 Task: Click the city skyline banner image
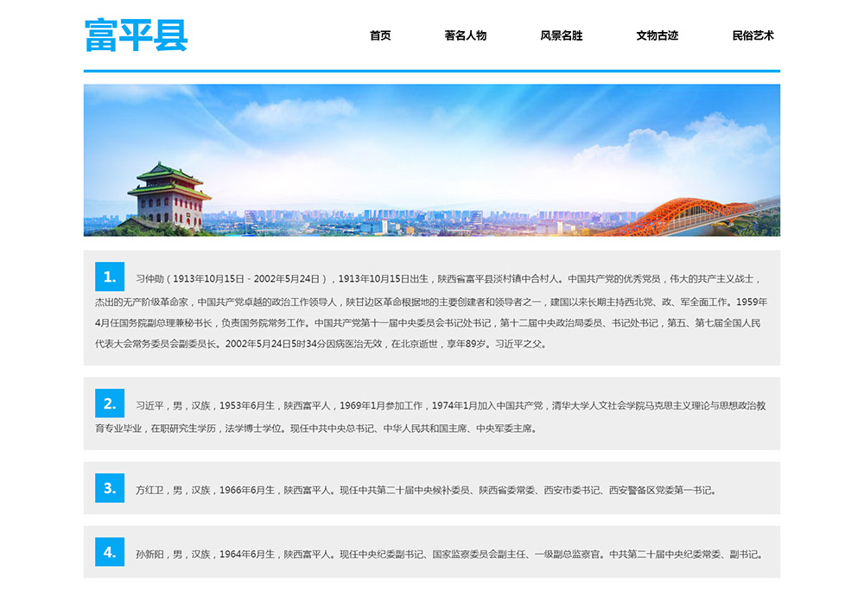pos(431,160)
